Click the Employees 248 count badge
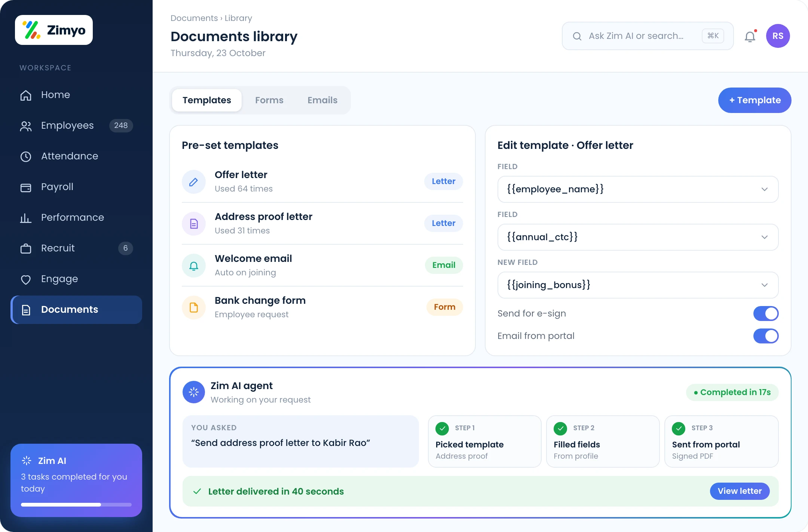 coord(121,125)
